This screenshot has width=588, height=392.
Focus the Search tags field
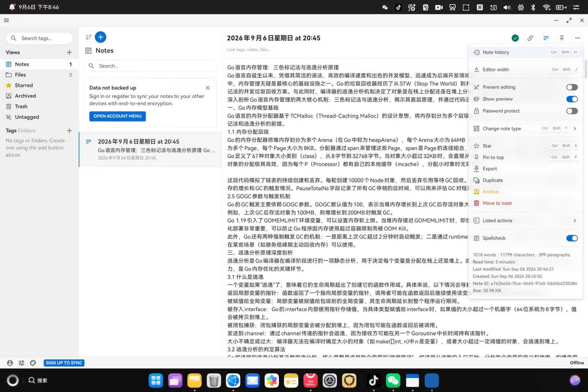click(39, 38)
